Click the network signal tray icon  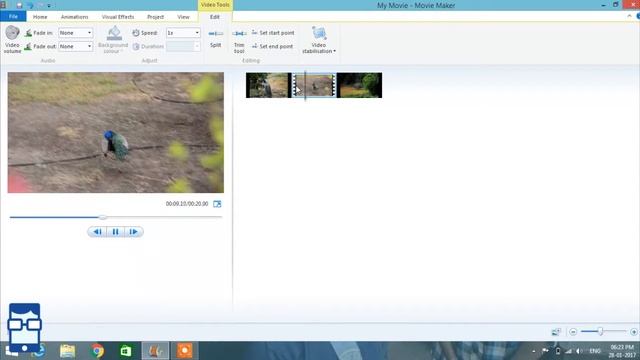568,351
